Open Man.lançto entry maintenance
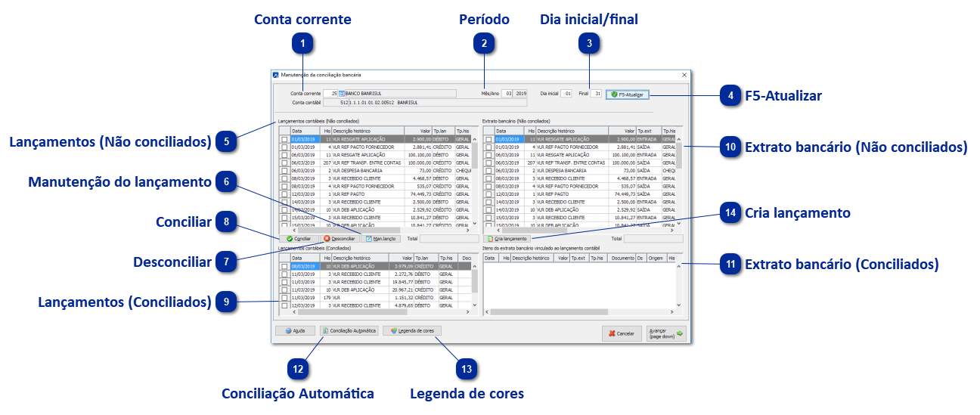The image size is (980, 415). pos(381,238)
